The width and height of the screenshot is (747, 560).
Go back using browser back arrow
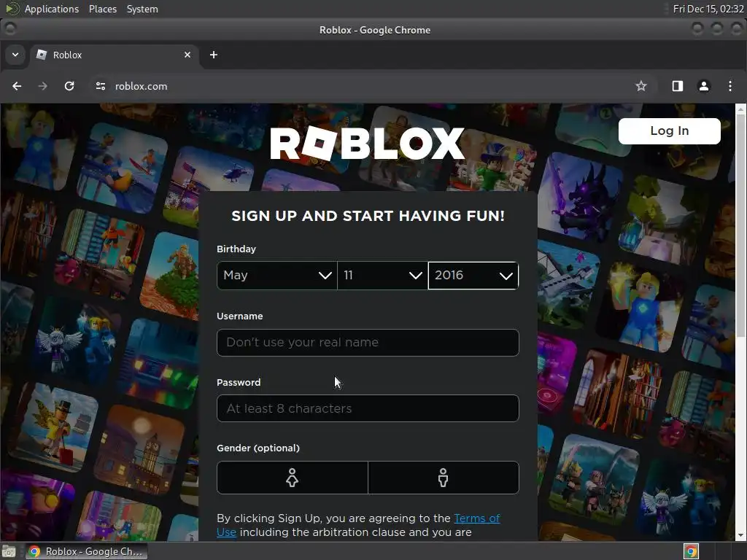pos(17,86)
